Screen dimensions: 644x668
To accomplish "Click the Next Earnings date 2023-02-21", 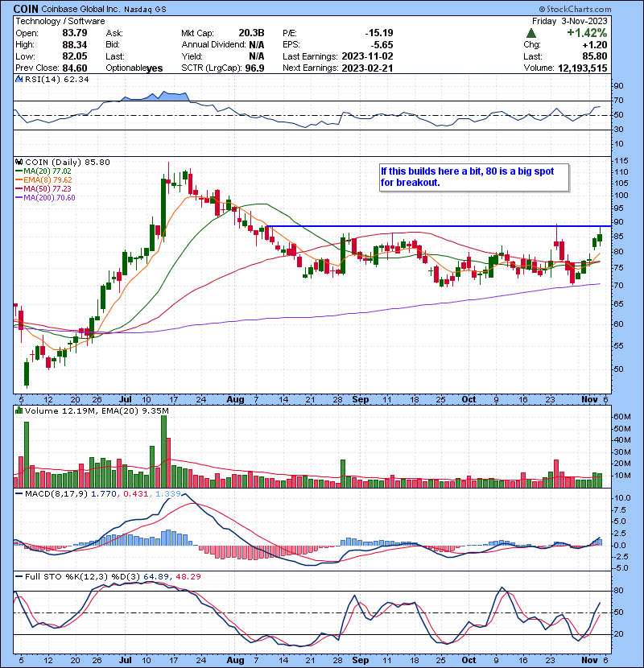I will 367,68.
